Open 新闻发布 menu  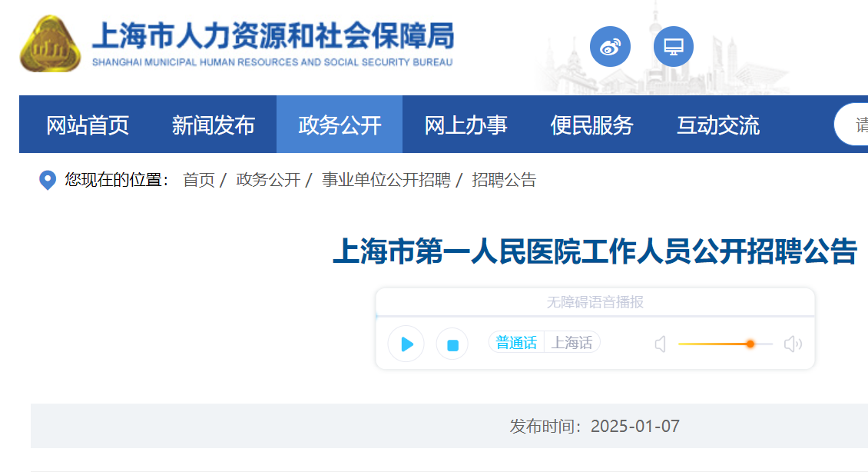coord(213,125)
